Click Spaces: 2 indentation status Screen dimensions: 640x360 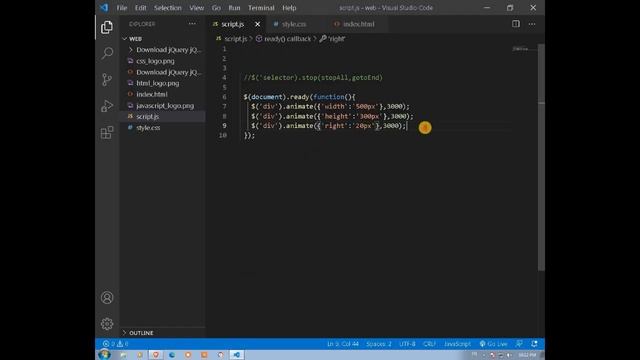(378, 344)
